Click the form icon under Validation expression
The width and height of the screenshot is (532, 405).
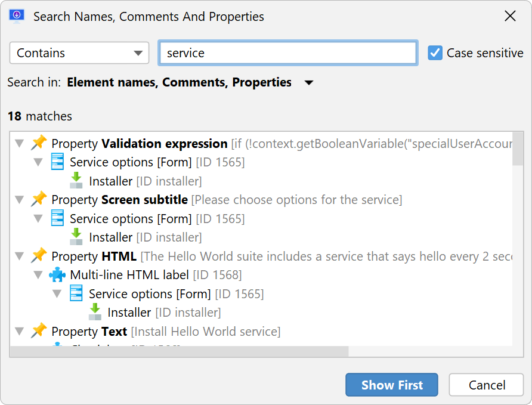coord(57,162)
